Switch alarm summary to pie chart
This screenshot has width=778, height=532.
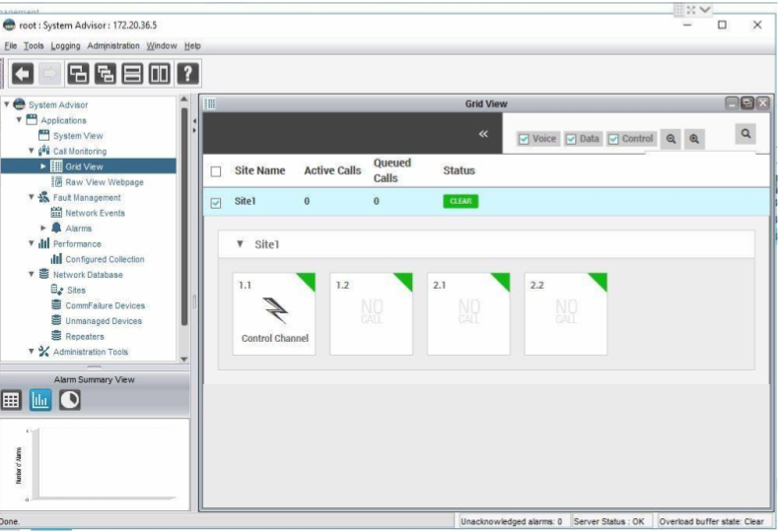[x=69, y=399]
